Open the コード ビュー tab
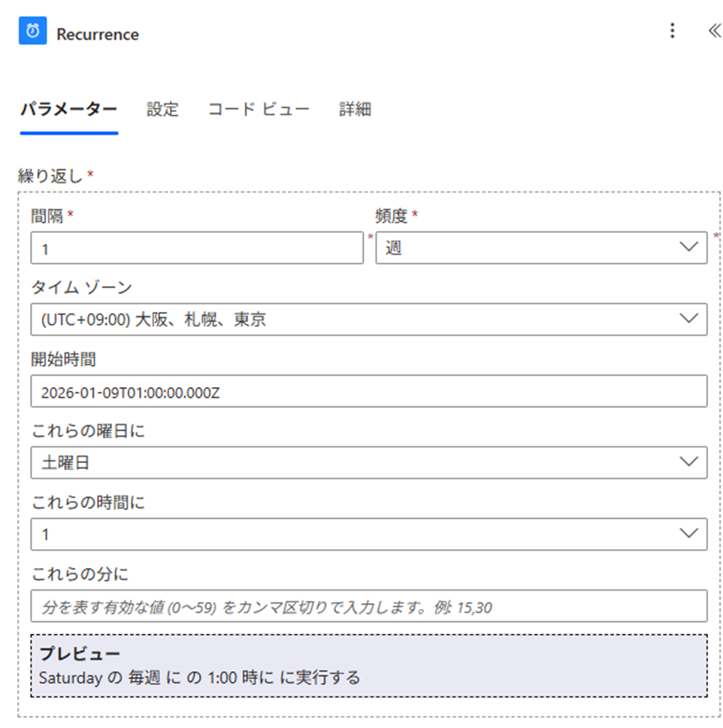 click(x=259, y=110)
